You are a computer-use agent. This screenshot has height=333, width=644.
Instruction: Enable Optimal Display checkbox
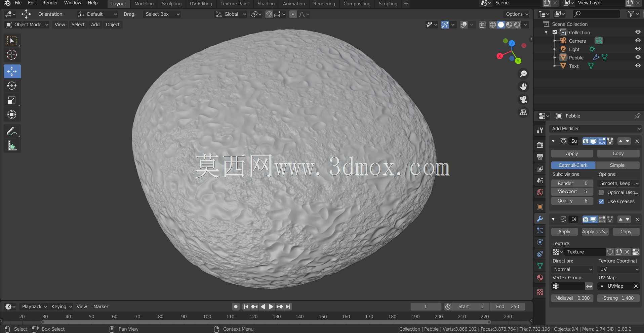coord(601,192)
